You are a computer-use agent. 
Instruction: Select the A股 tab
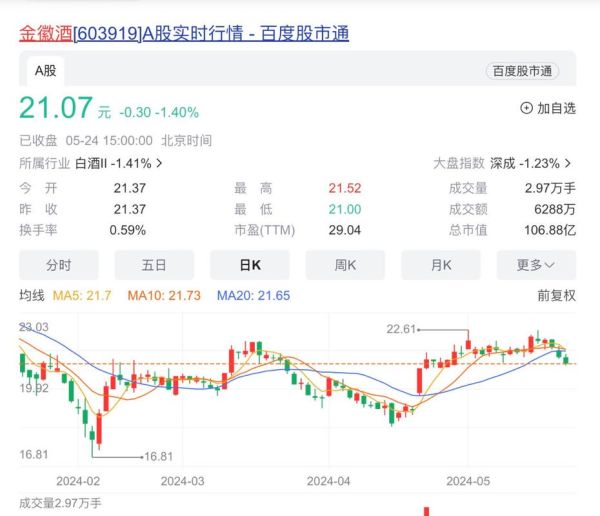click(46, 71)
